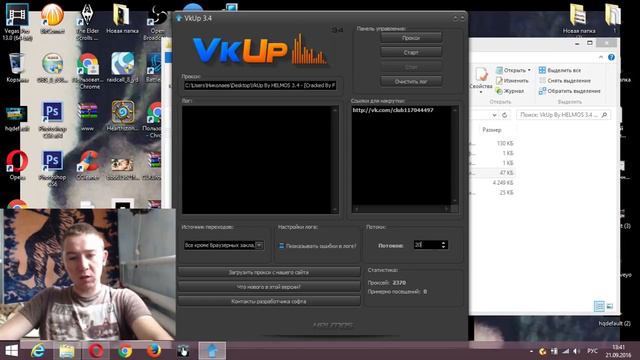This screenshot has height=360, width=640.
Task: Click Снять выделение in Explorer ribbon
Action: 564,80
